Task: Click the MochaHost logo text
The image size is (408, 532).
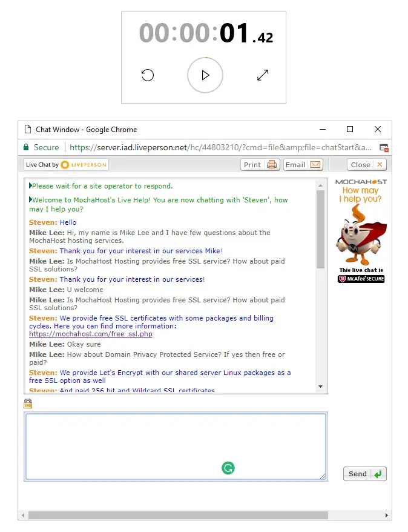Action: point(361,182)
